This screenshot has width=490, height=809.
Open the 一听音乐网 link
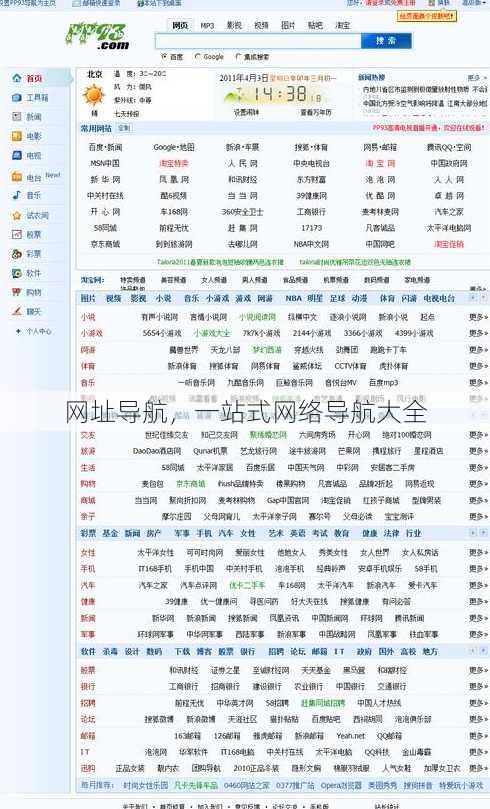coord(197,382)
